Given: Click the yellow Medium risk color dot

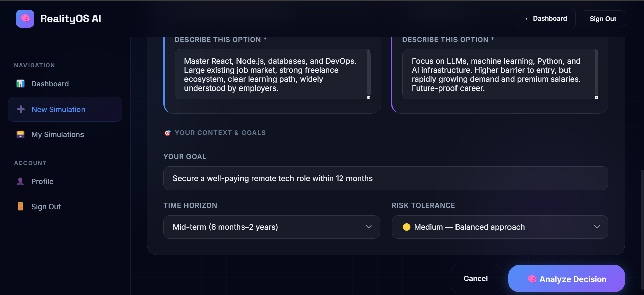Looking at the screenshot, I should [407, 227].
